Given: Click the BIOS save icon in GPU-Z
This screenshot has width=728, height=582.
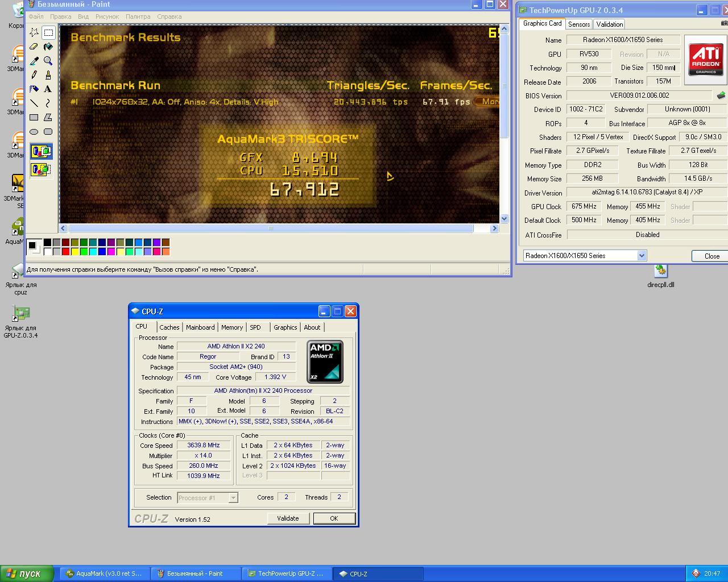Looking at the screenshot, I should coord(721,95).
